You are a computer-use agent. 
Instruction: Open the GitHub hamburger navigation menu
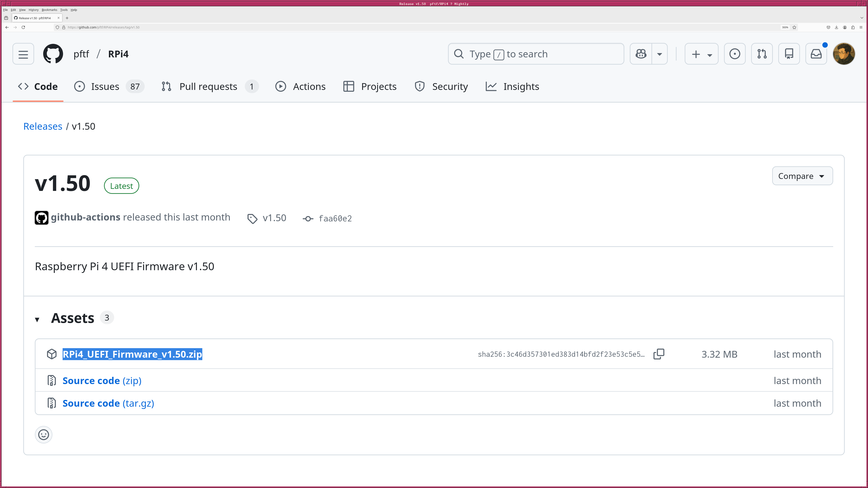[23, 54]
